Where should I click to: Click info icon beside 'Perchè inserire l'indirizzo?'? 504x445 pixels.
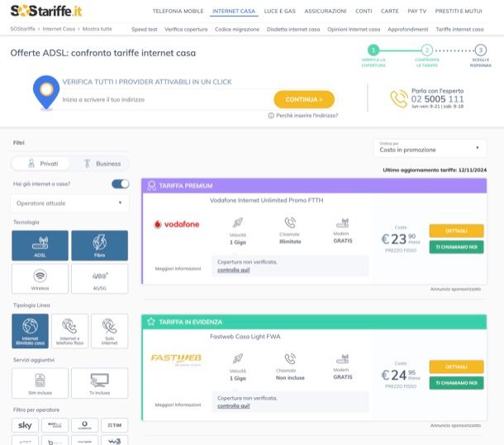(x=271, y=116)
